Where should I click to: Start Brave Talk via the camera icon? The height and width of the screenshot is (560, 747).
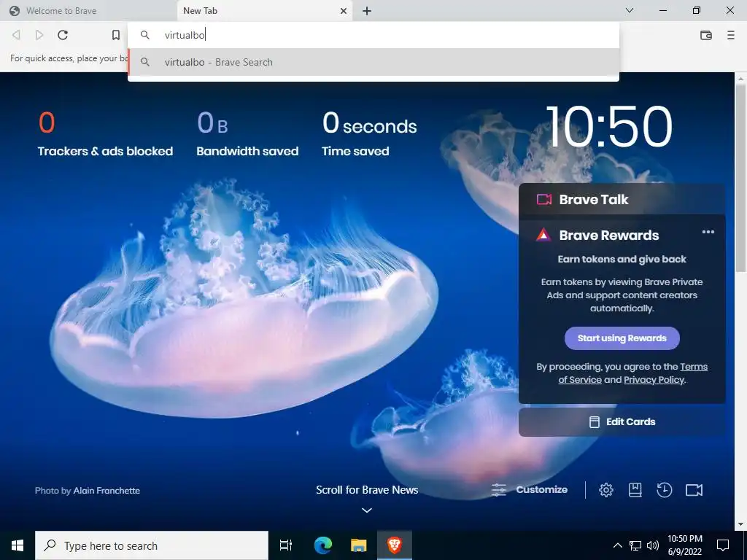pyautogui.click(x=694, y=489)
